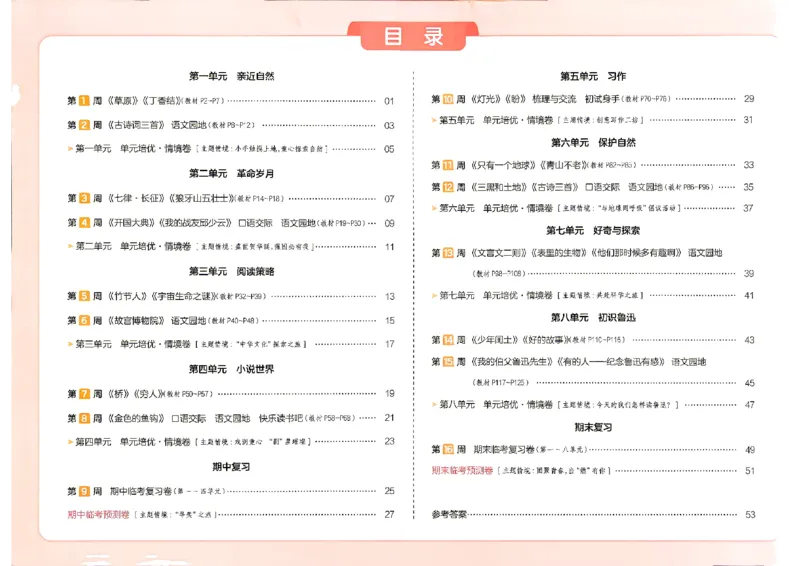The width and height of the screenshot is (800, 566).
Task: Click the orange week number 5 badge
Action: [84, 296]
